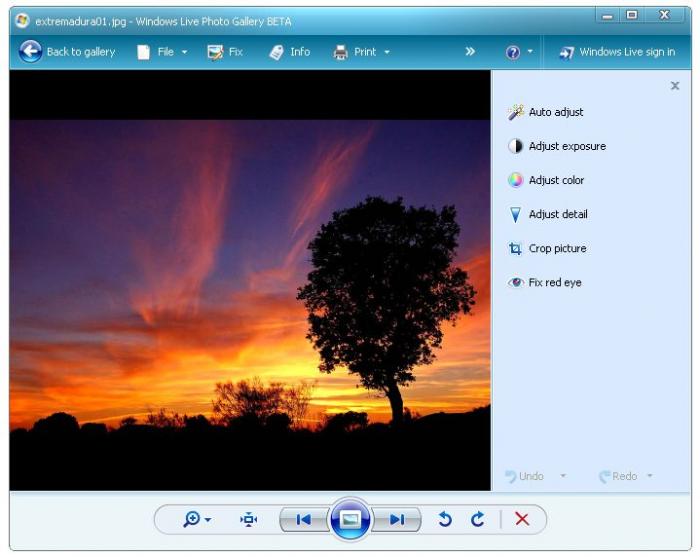700x557 pixels.
Task: Expand the Print dropdown arrow
Action: (387, 52)
